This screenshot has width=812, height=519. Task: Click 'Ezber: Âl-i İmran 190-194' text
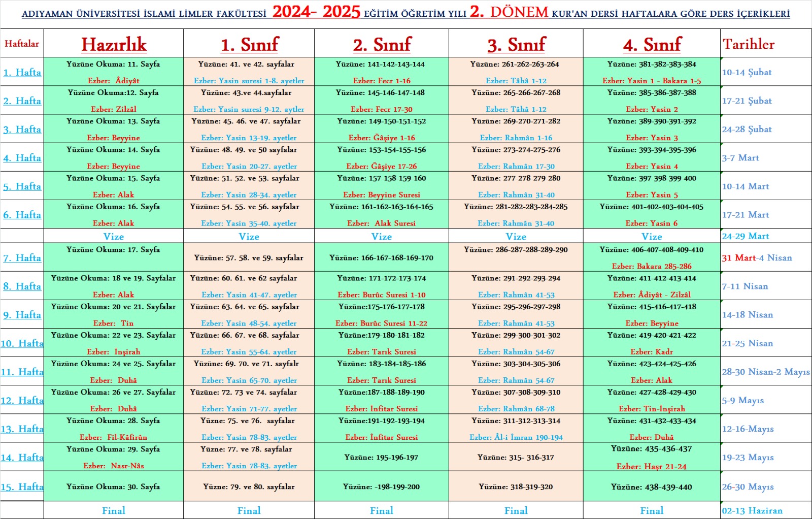point(516,437)
